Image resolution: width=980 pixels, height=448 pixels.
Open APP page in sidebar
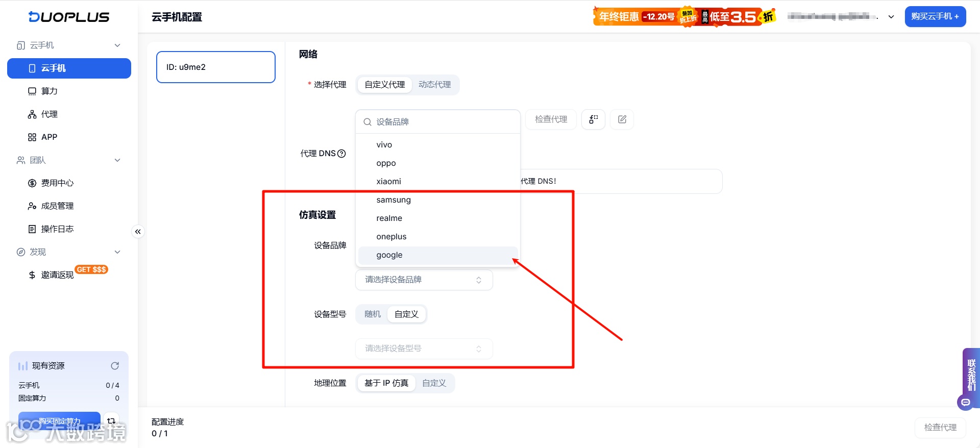click(69, 137)
